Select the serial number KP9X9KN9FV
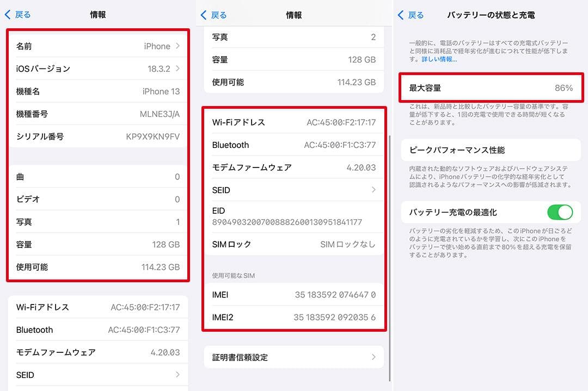The image size is (588, 391). tap(153, 136)
